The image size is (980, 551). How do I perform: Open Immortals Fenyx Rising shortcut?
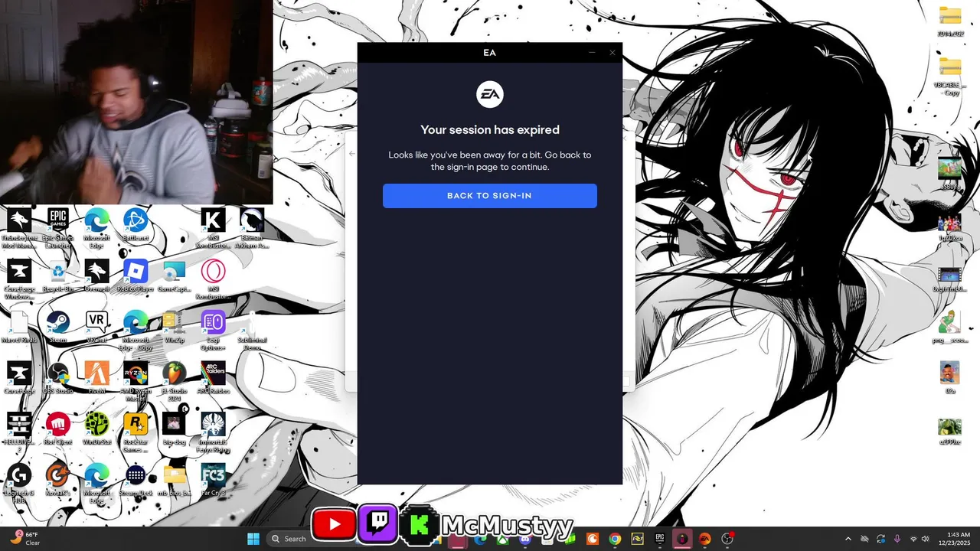[214, 433]
